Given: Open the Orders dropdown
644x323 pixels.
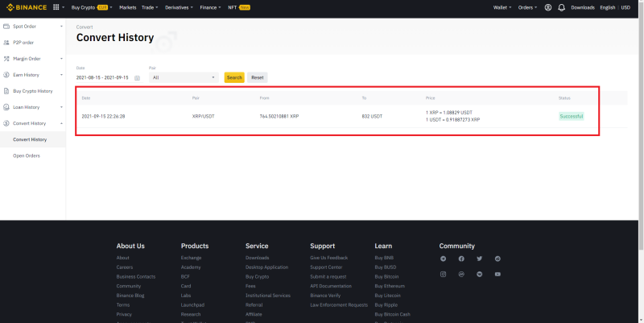Looking at the screenshot, I should coord(527,7).
